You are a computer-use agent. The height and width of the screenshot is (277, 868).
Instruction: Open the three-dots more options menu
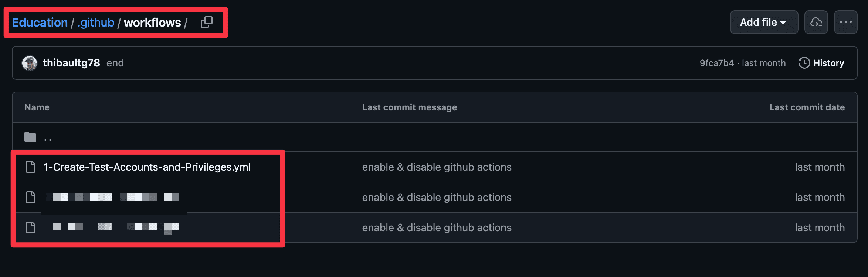tap(845, 22)
